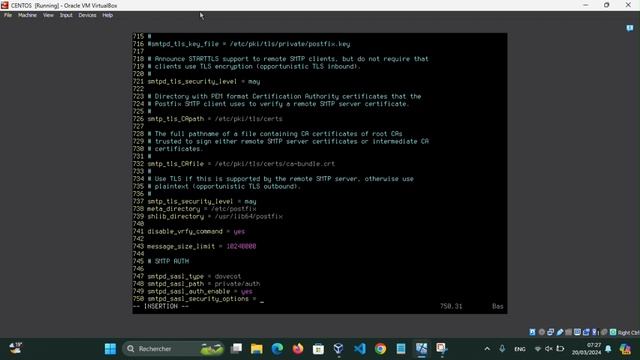Viewport: 640px width, 360px height.
Task: Click the Right Ctrl host key label
Action: 629,333
